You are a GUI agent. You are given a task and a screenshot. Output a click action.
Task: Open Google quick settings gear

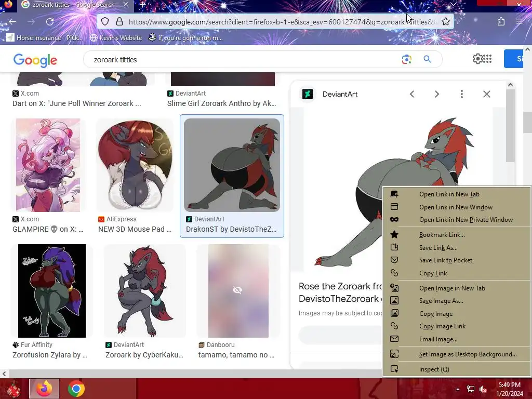[477, 59]
